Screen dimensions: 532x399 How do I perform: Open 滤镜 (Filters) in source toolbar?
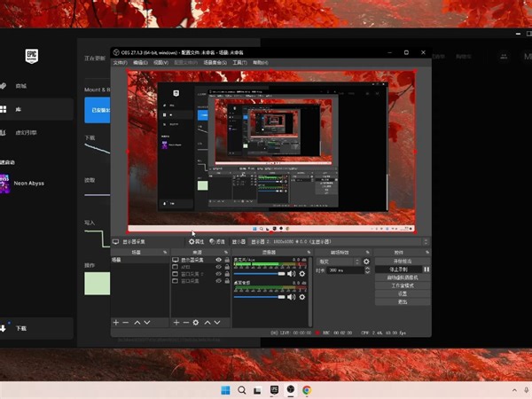pos(217,241)
